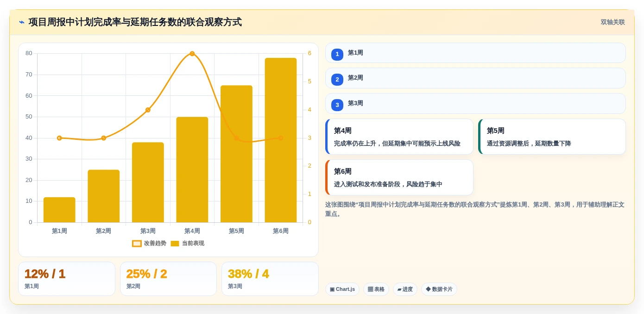Viewport: 644px width, 314px height.
Task: Select the numbered badge 2 for 第2周
Action: coord(337,80)
